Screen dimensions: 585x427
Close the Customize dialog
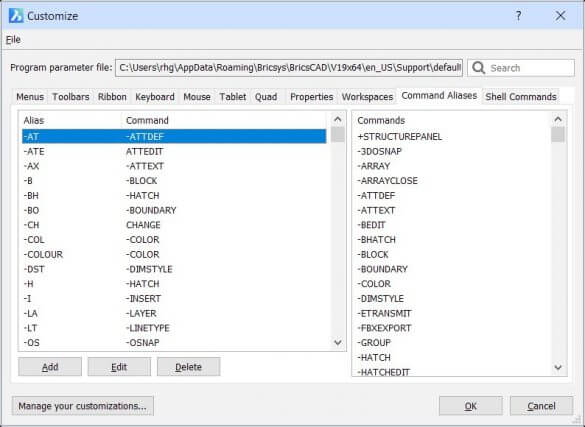[x=560, y=16]
